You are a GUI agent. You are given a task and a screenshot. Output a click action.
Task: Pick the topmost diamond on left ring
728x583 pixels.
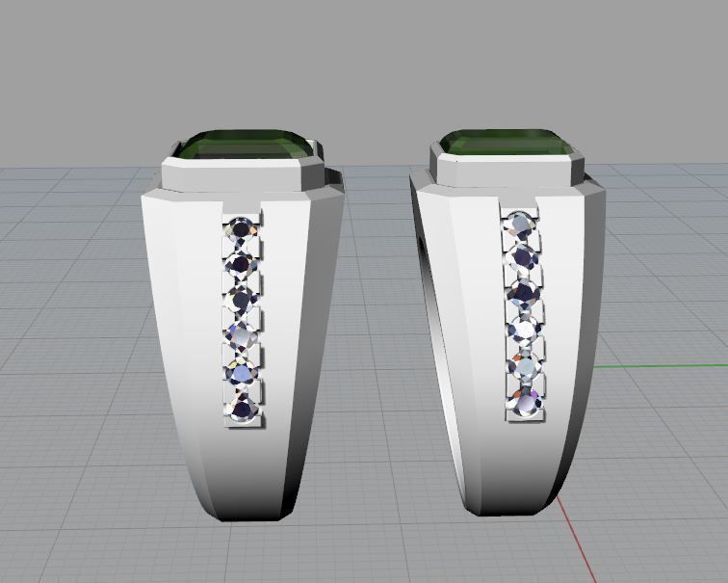[241, 228]
